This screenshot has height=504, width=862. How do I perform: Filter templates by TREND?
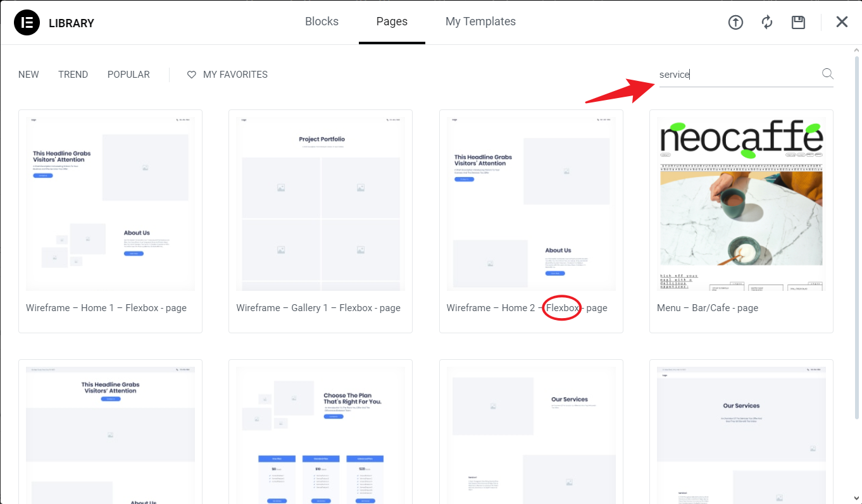73,75
